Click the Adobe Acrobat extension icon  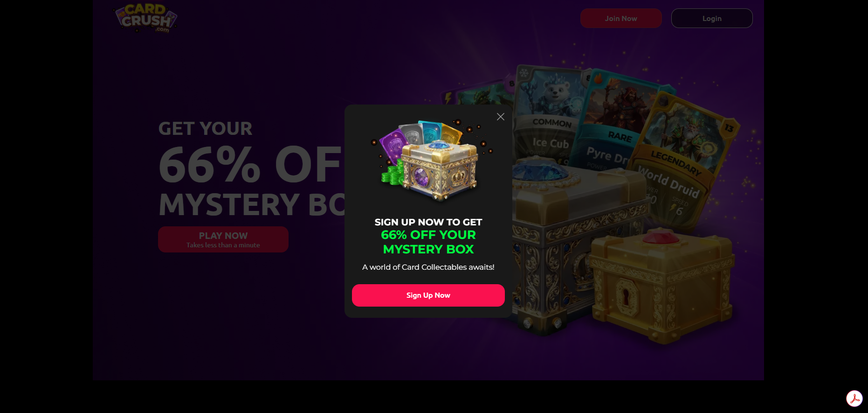pos(854,399)
